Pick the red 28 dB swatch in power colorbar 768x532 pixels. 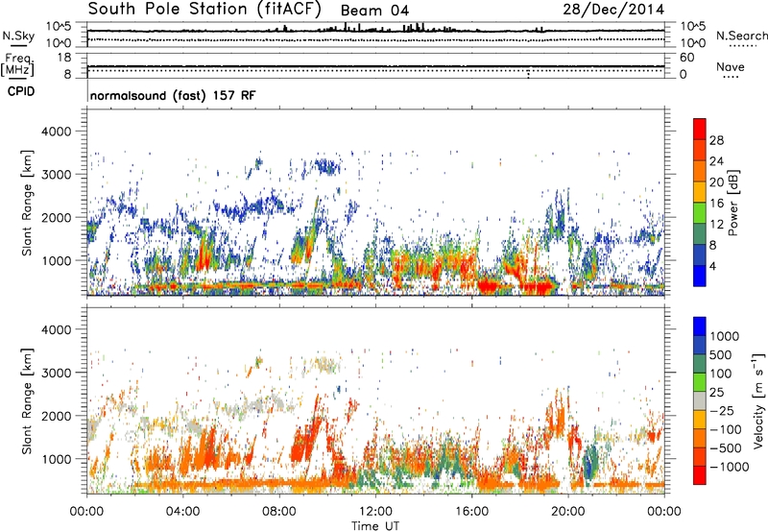700,130
